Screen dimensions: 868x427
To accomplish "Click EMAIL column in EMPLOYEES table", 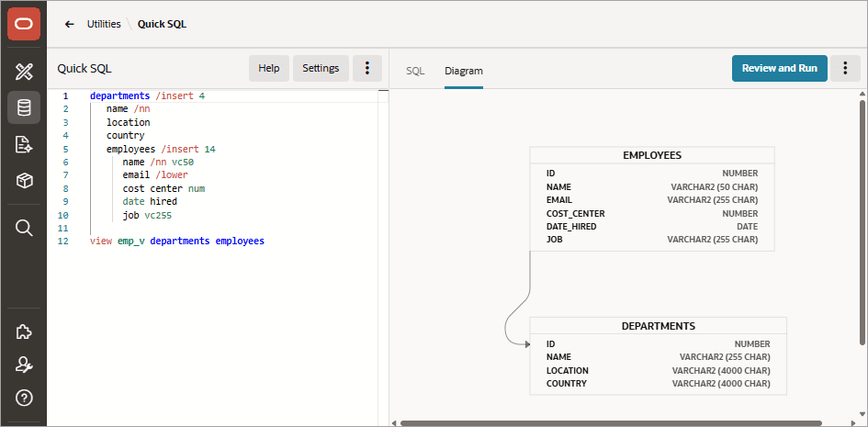I will click(x=559, y=200).
